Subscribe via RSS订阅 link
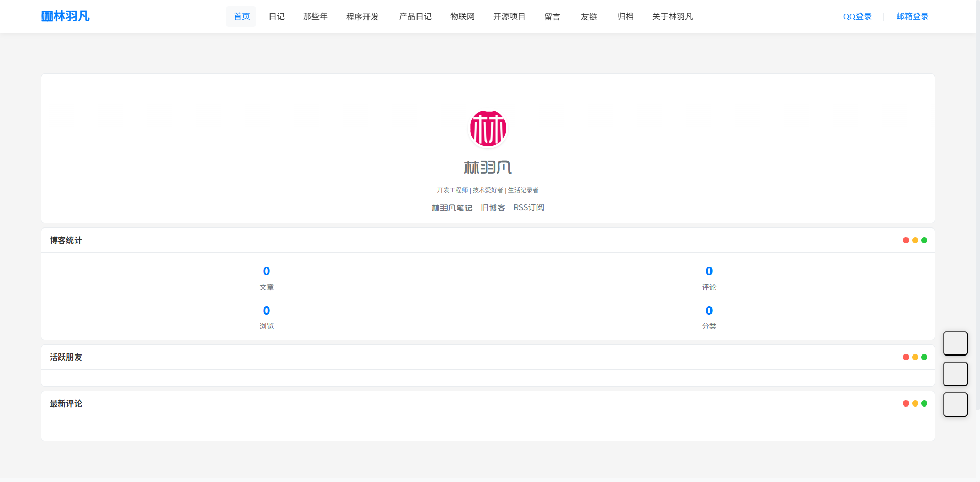 tap(528, 208)
